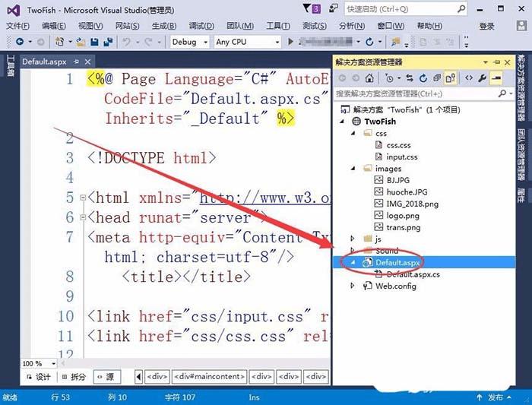The height and width of the screenshot is (405, 532).
Task: Select logo.png in images folder
Action: [x=402, y=216]
